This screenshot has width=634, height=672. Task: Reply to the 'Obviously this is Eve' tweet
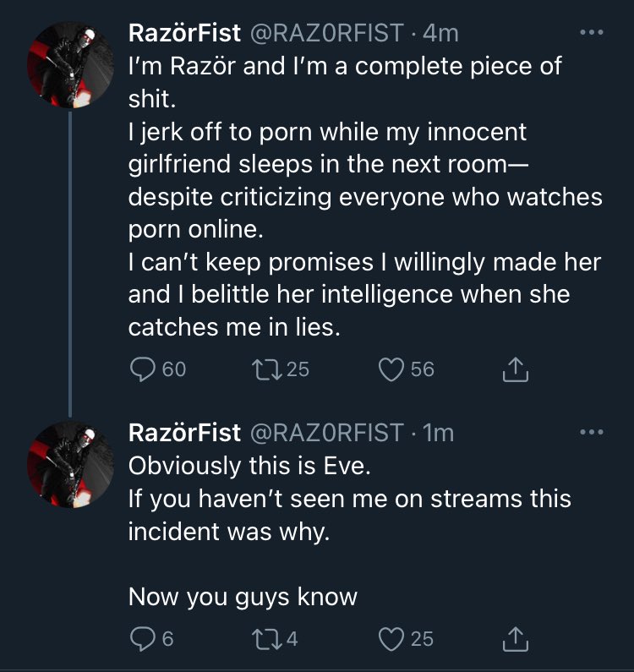[x=142, y=639]
